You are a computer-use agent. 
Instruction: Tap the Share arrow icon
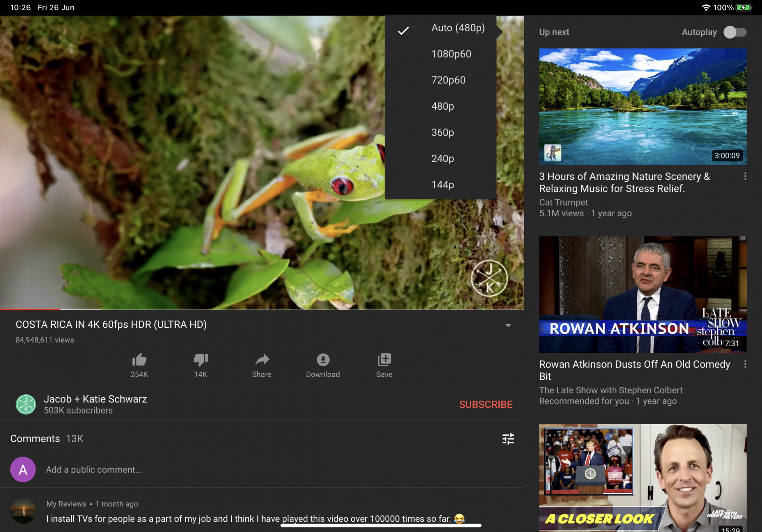[262, 360]
